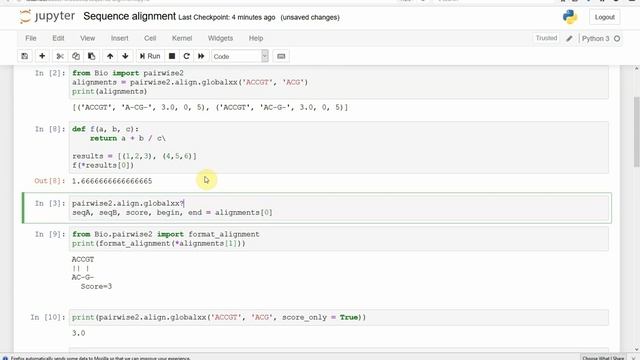The height and width of the screenshot is (360, 640).
Task: Open the Kernel menu
Action: 182,38
